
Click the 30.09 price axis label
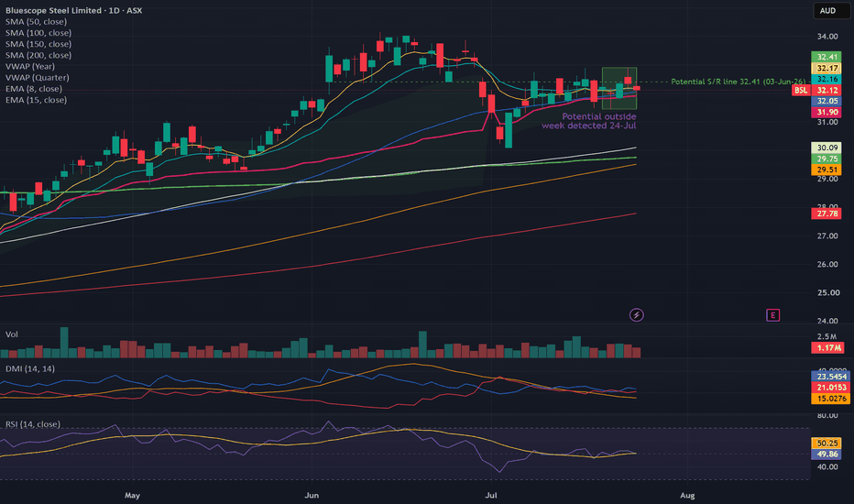pos(827,148)
